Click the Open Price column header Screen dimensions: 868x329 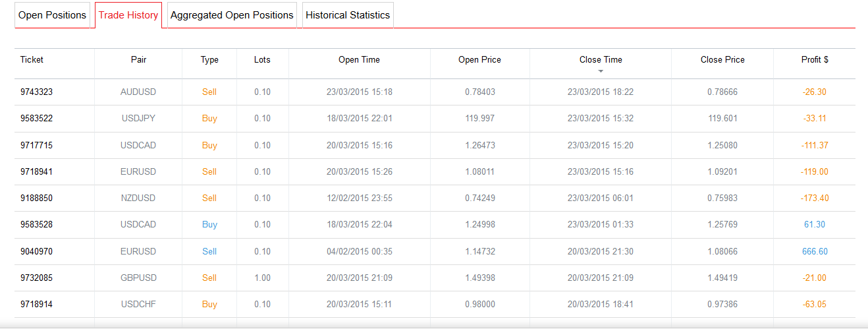[479, 59]
